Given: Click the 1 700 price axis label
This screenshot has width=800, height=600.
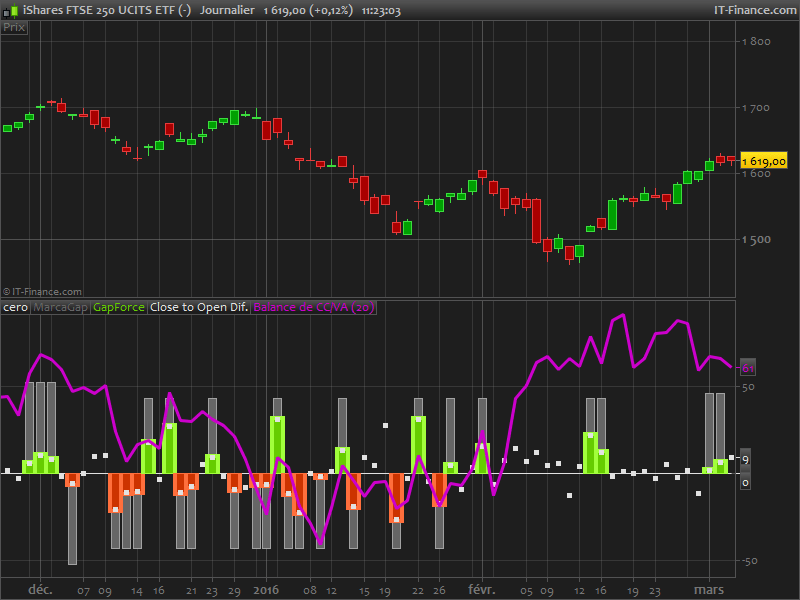Looking at the screenshot, I should point(756,108).
